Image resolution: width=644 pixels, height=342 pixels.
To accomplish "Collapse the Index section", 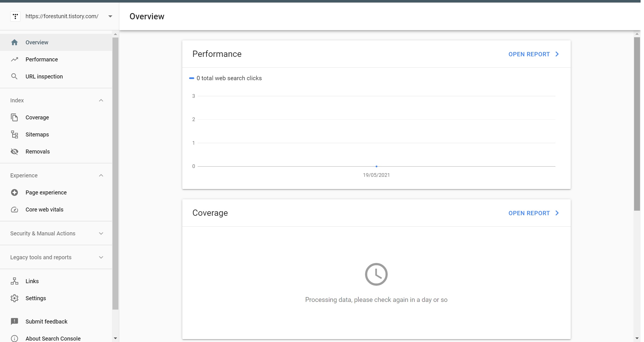I will (101, 100).
